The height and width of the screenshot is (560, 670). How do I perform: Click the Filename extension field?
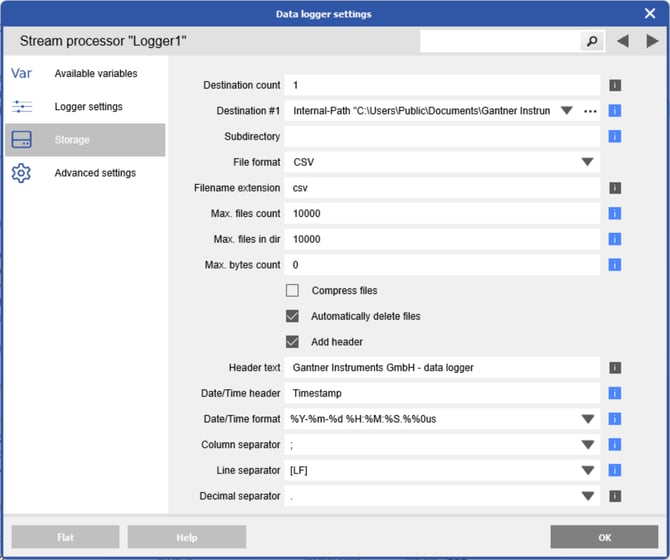pyautogui.click(x=442, y=188)
